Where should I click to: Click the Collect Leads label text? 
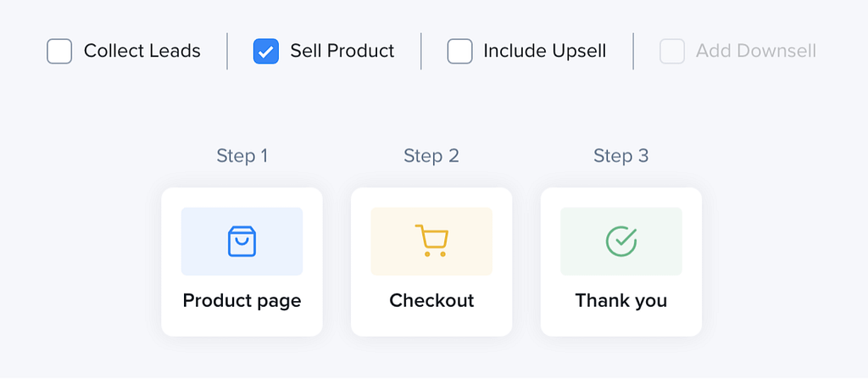point(142,51)
